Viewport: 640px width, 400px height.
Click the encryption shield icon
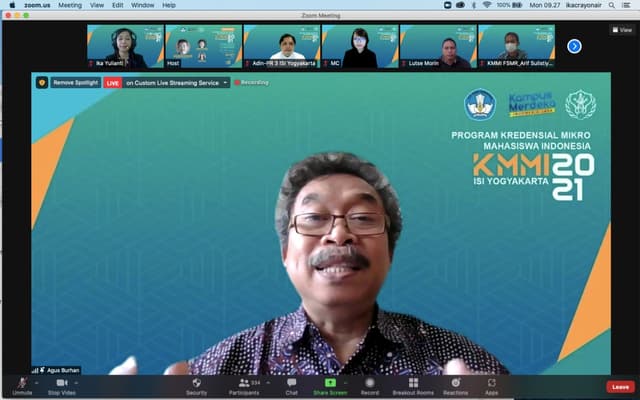(x=42, y=83)
